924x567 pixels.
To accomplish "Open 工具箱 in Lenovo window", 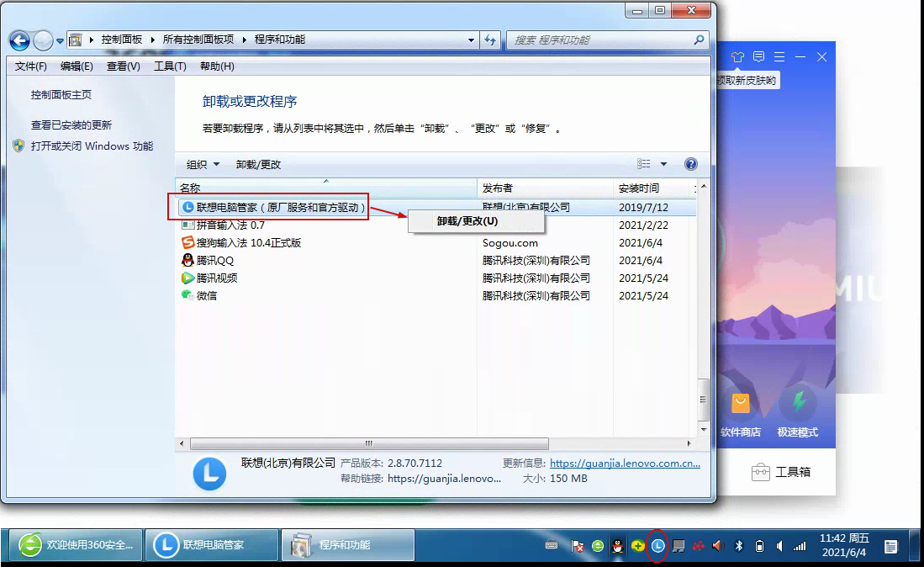I will [781, 472].
